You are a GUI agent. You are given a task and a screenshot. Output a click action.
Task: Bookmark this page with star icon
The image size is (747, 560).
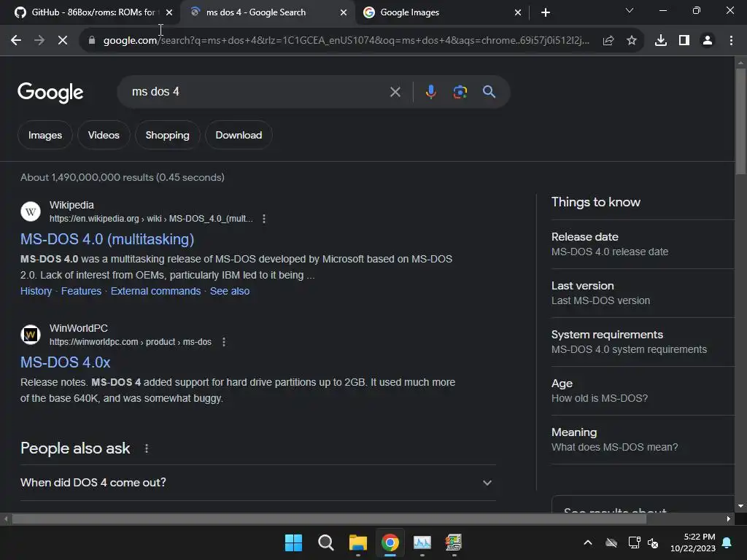[x=631, y=41]
